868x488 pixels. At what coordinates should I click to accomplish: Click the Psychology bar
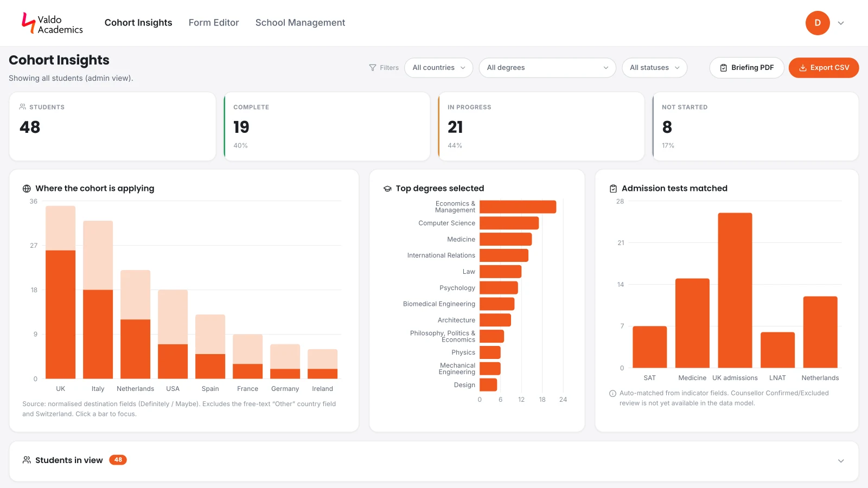tap(499, 288)
